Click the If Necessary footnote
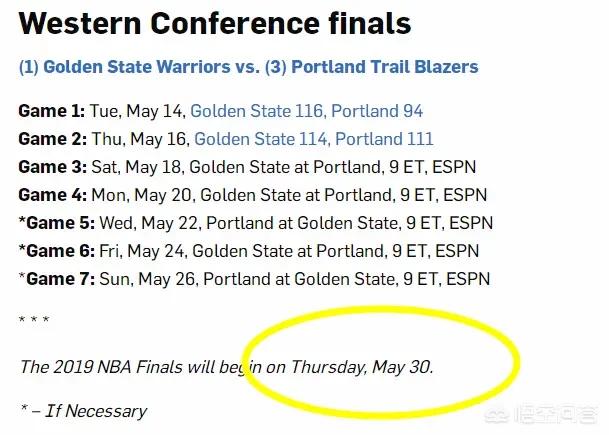This screenshot has width=609, height=435. [83, 411]
